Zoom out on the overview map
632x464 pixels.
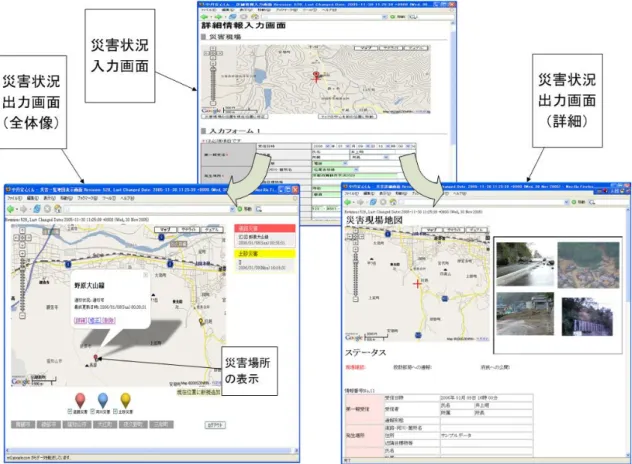[23, 316]
